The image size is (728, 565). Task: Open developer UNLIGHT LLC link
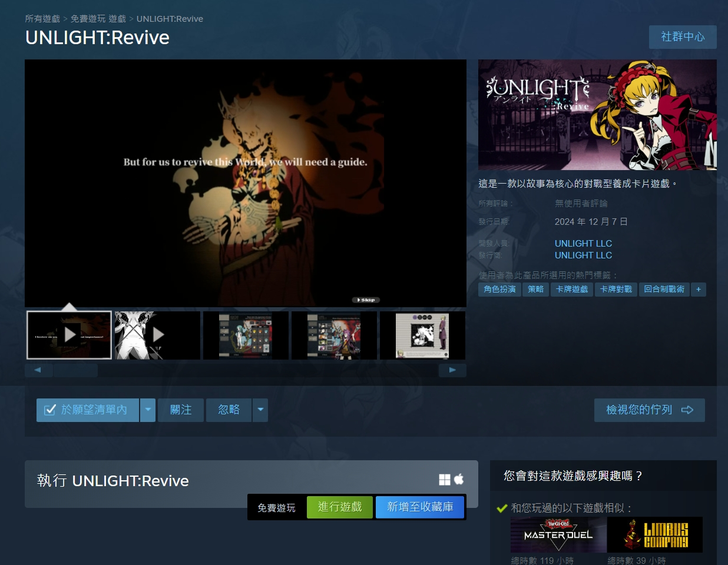coord(583,243)
